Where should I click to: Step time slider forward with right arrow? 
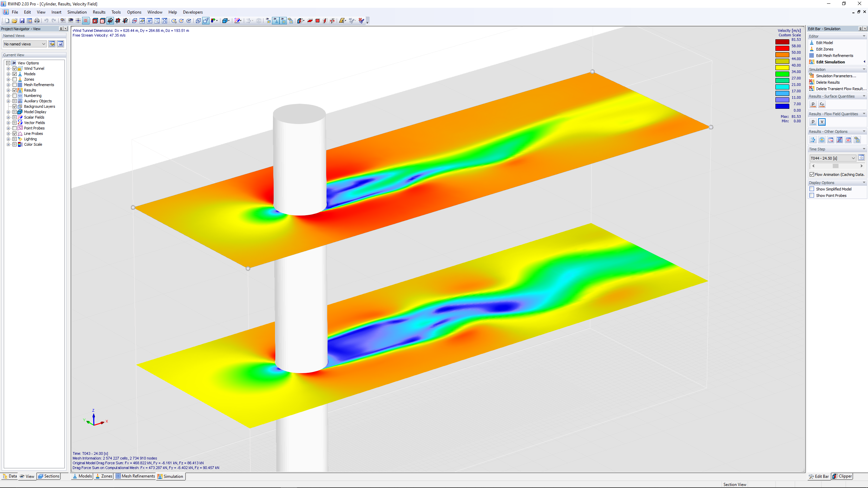point(861,166)
